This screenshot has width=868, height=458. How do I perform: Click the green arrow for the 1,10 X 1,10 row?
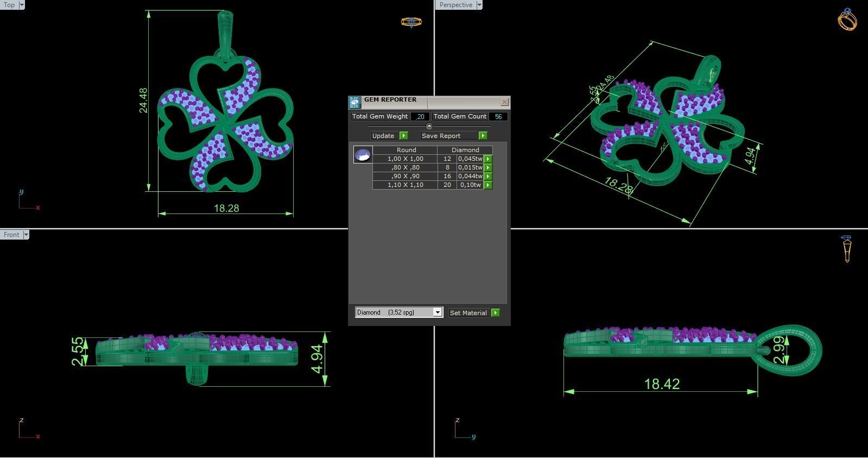[x=488, y=185]
